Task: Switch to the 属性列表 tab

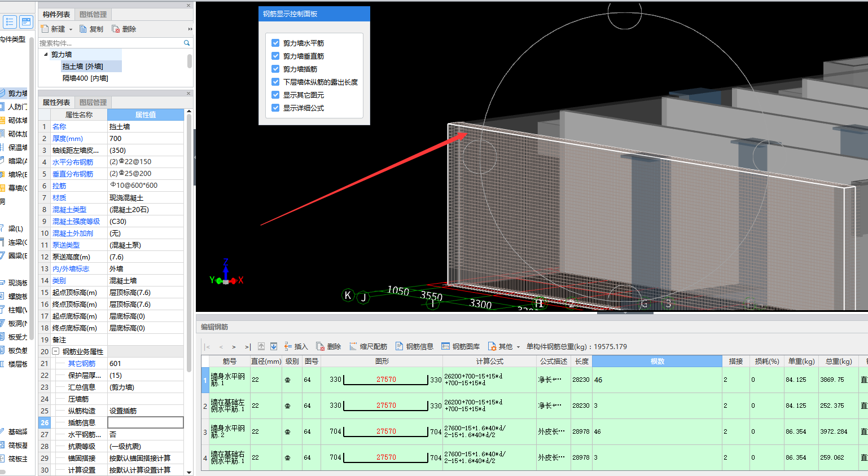Action: (56, 102)
